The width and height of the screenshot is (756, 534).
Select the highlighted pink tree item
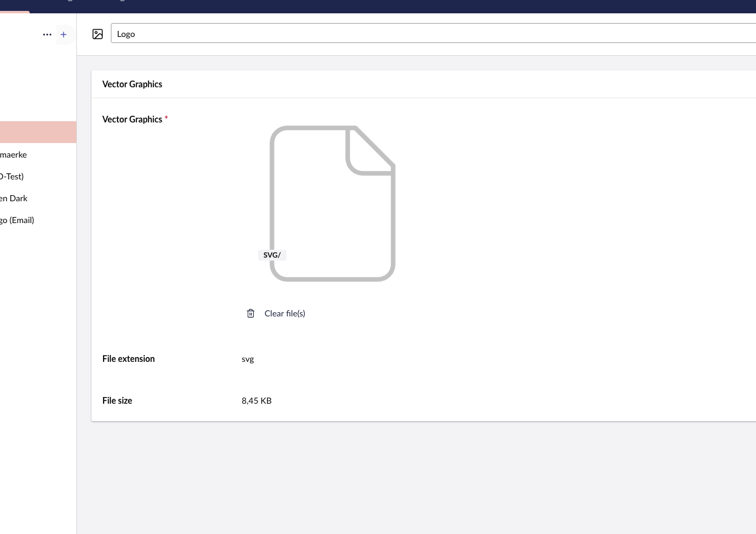pyautogui.click(x=38, y=132)
